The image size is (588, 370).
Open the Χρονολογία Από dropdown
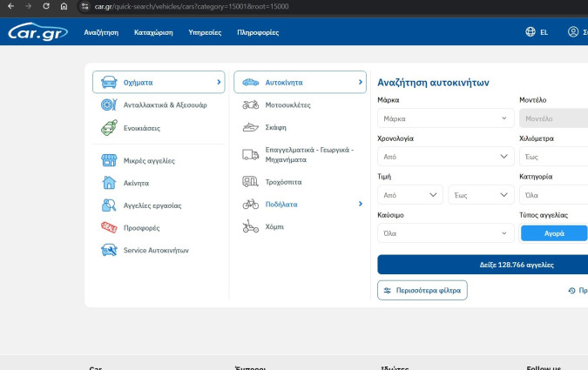point(446,157)
